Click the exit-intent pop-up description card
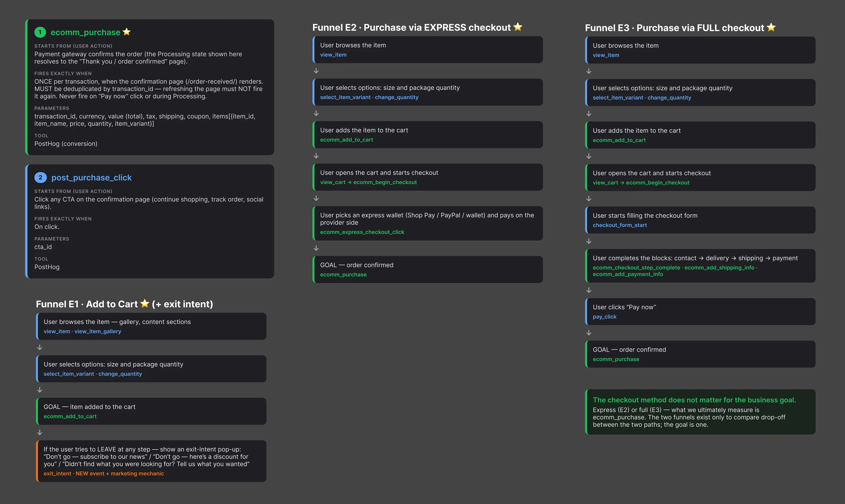This screenshot has height=504, width=845. point(151,461)
